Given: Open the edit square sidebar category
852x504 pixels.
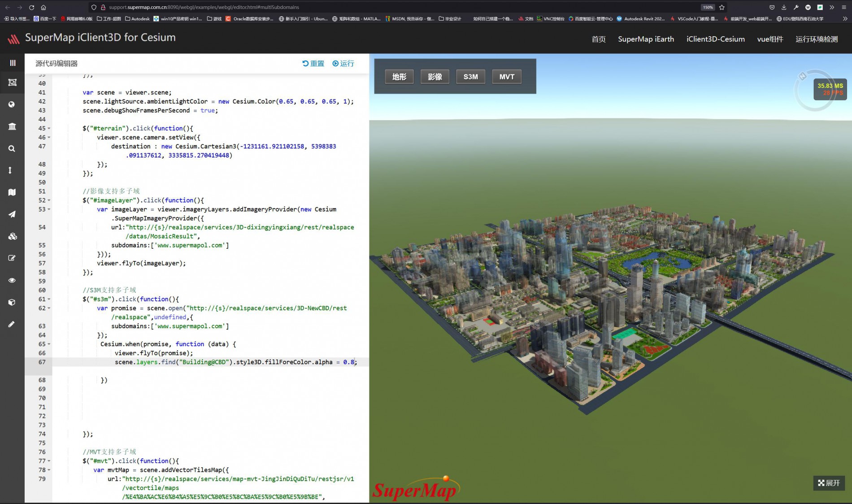Looking at the screenshot, I should tap(12, 258).
